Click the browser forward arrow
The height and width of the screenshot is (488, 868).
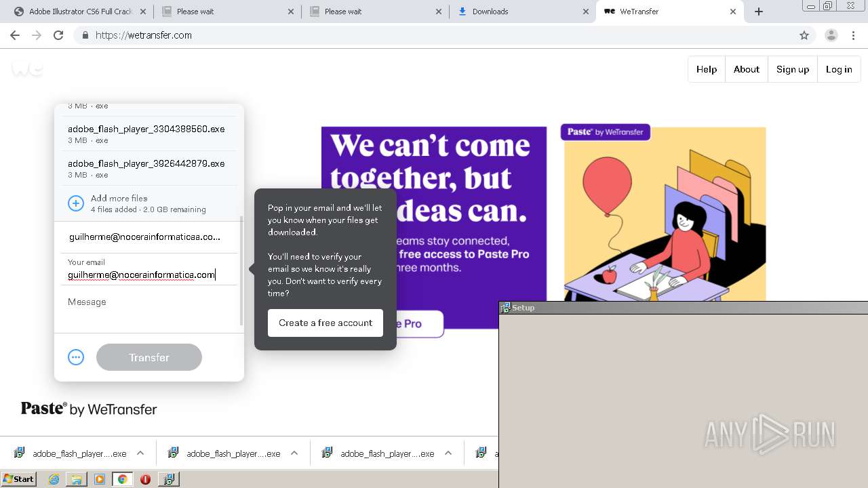point(37,35)
